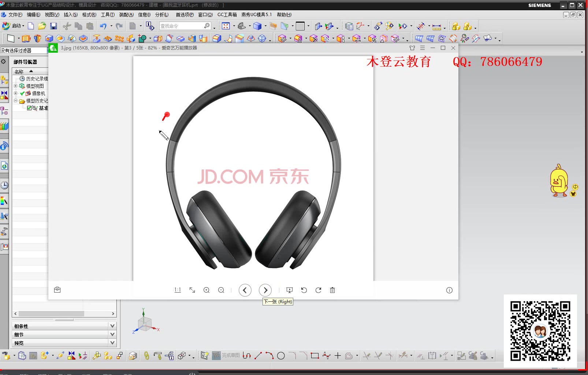Go to the next image
Viewport: 588px width, 375px height.
pos(265,290)
